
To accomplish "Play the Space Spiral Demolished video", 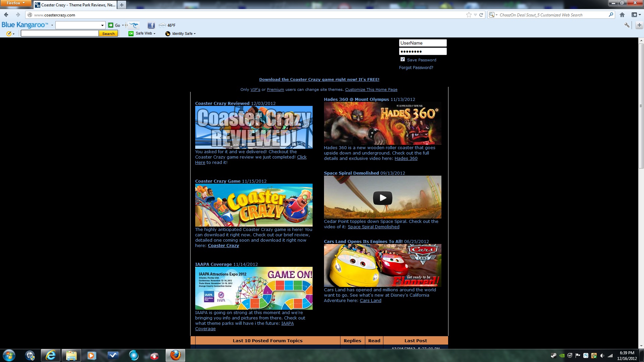I will click(382, 198).
